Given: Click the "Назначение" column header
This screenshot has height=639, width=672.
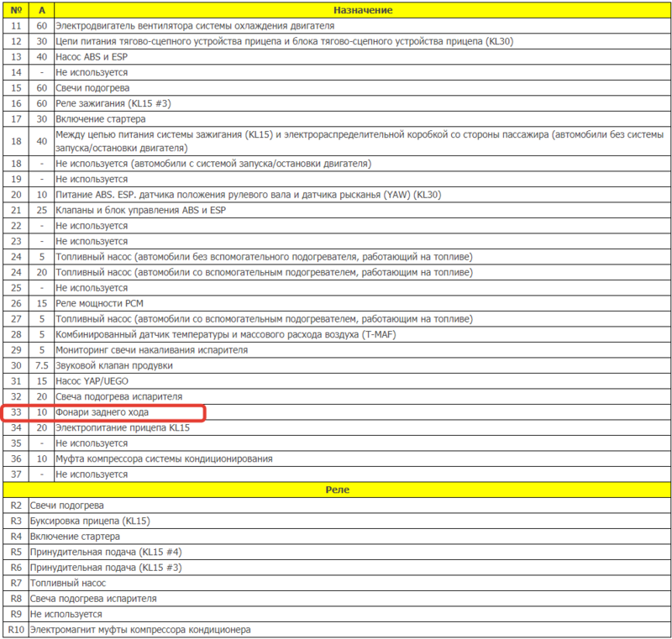Looking at the screenshot, I should pos(361,10).
